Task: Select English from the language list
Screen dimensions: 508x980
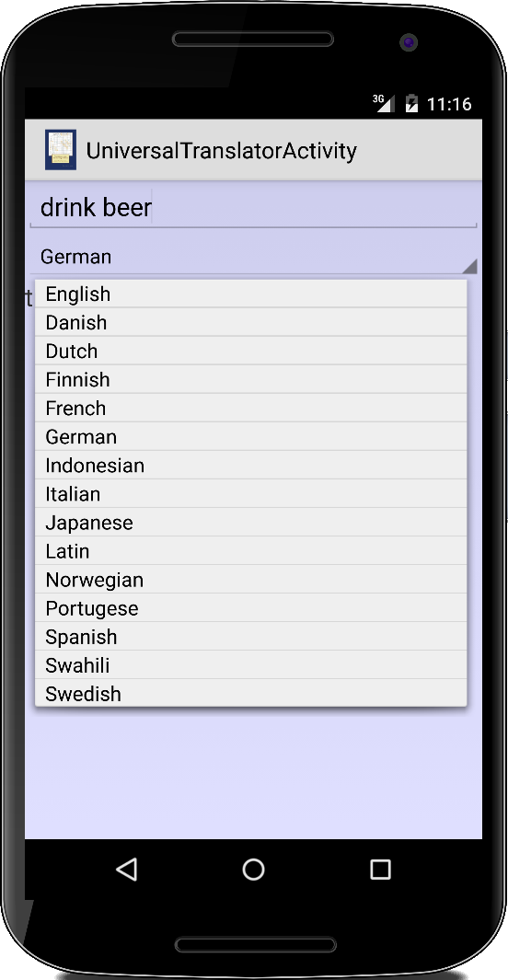Action: (x=250, y=294)
